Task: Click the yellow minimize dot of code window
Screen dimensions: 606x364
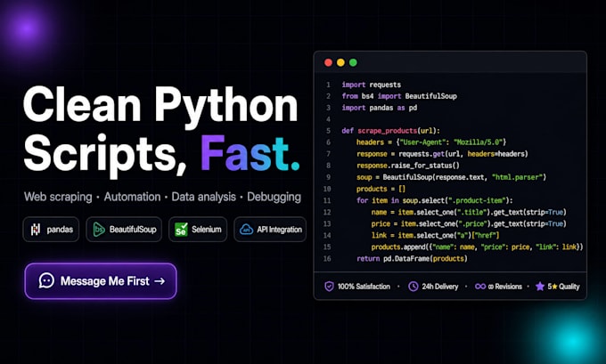Action: pos(340,62)
